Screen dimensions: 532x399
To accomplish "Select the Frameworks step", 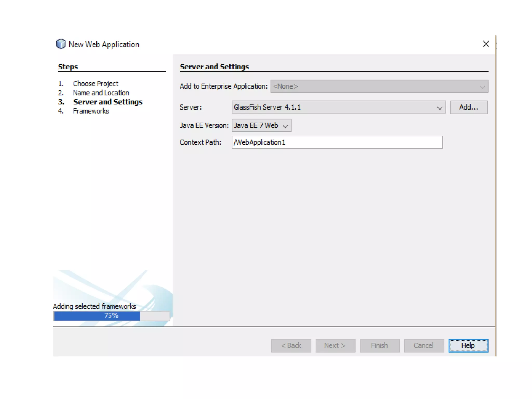I will click(x=91, y=111).
